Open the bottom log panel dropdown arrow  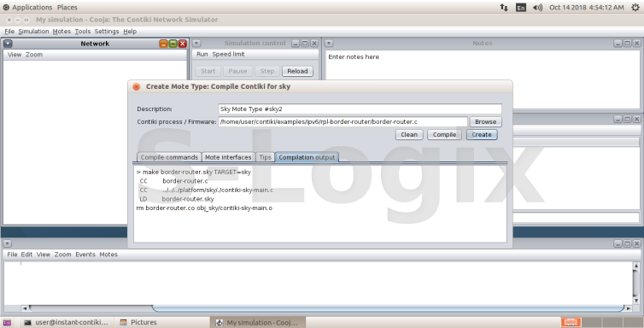(7, 243)
